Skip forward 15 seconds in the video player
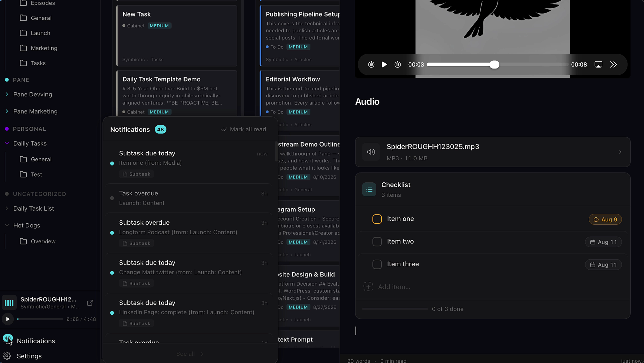This screenshot has height=363, width=644. 397,64
